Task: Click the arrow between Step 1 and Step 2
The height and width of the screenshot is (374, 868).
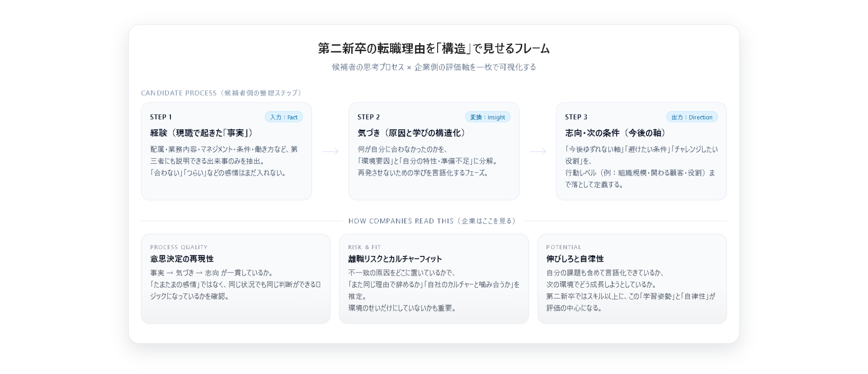Action: coord(330,151)
